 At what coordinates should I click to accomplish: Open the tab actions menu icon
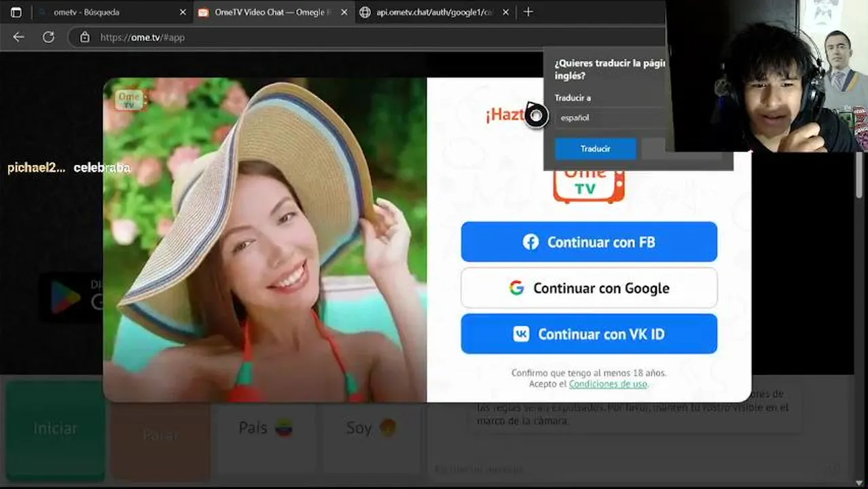(x=16, y=12)
